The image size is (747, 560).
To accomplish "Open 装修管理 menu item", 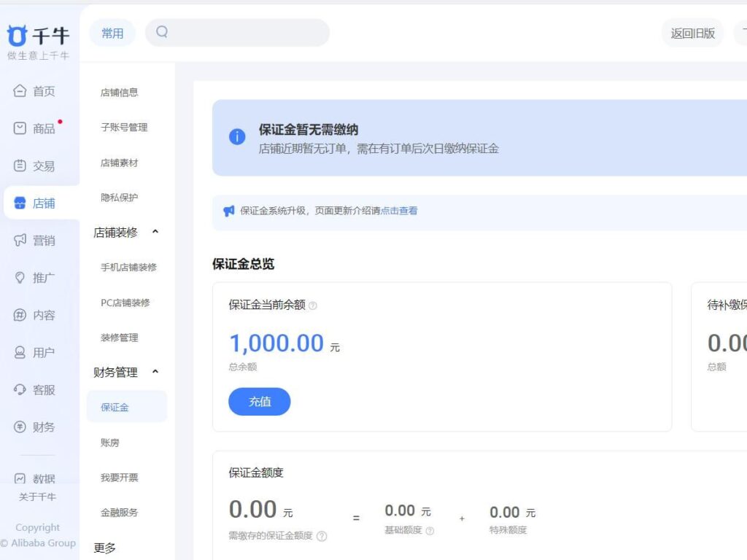I will click(x=119, y=338).
